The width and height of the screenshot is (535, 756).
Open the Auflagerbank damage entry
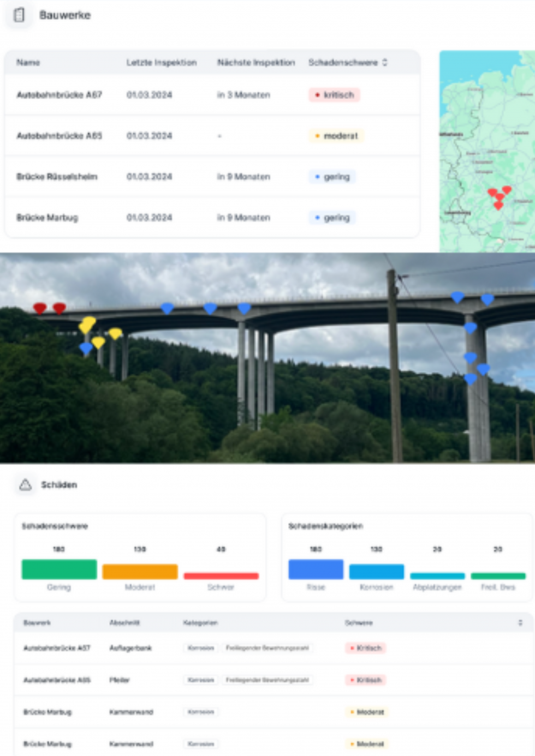pos(130,648)
